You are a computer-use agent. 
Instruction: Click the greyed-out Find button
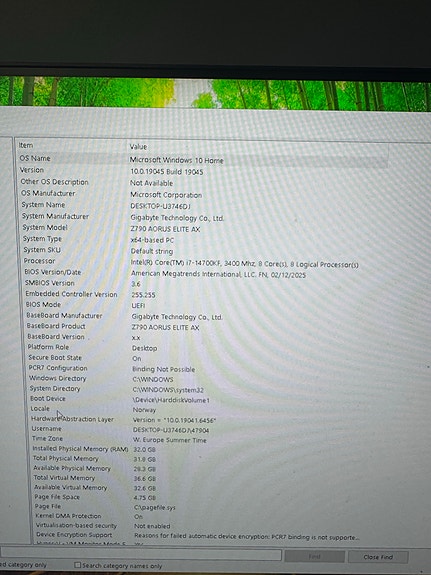[x=314, y=556]
